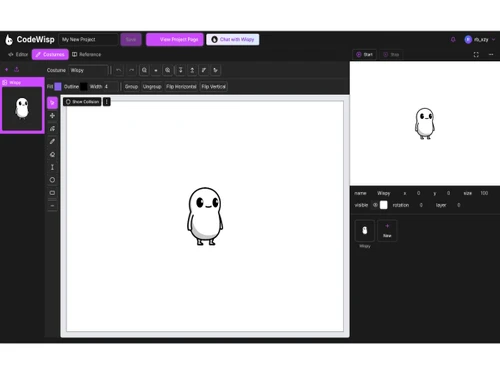The height and width of the screenshot is (375, 500).
Task: Click Flip Vertical
Action: pos(214,87)
